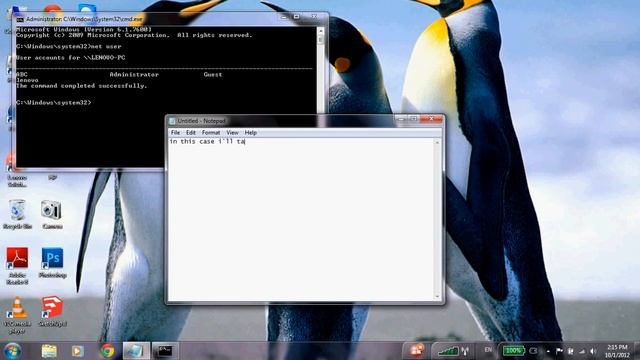Click the taskbar clock showing 2:15 PM
Screen dimensions: 640x360
pyautogui.click(x=617, y=351)
